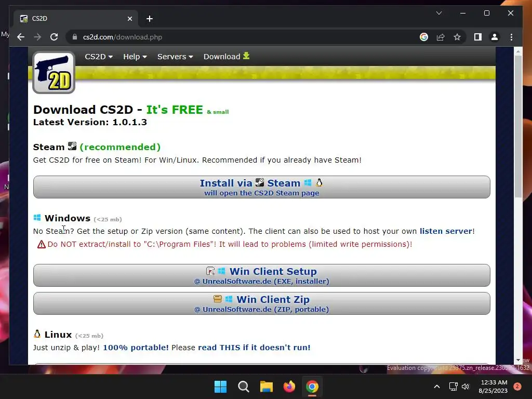532x399 pixels.
Task: Open the listen server link
Action: [x=446, y=231]
